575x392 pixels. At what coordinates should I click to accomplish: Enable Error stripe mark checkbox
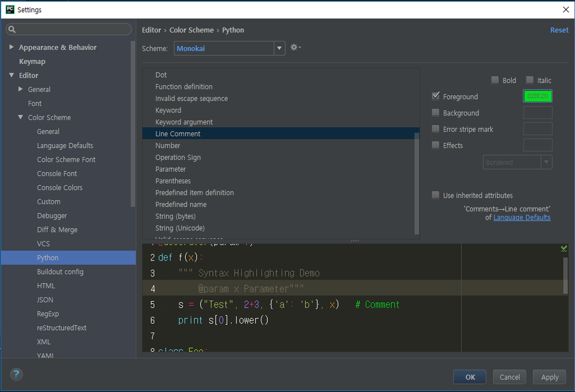435,128
